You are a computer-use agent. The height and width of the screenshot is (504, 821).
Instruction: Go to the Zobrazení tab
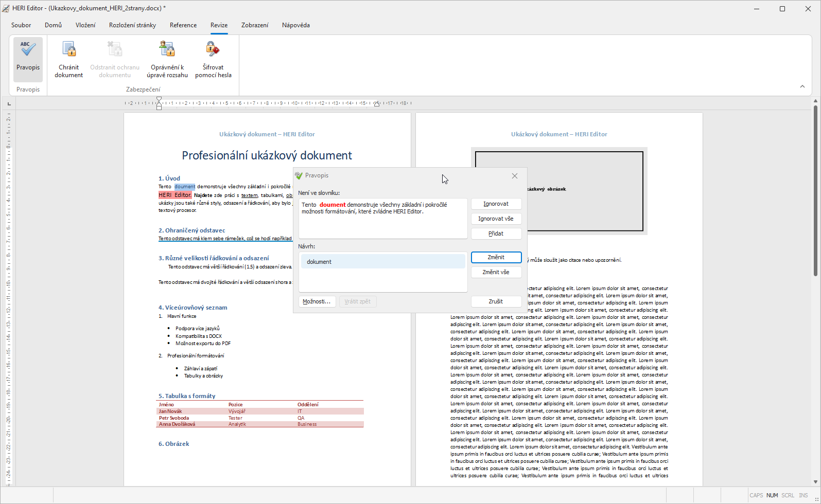pyautogui.click(x=255, y=25)
